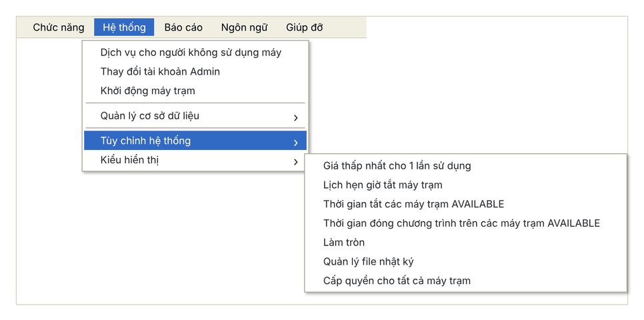Open the Giúp đỡ menu
Viewport: 644px width, 320px height.
pyautogui.click(x=305, y=27)
